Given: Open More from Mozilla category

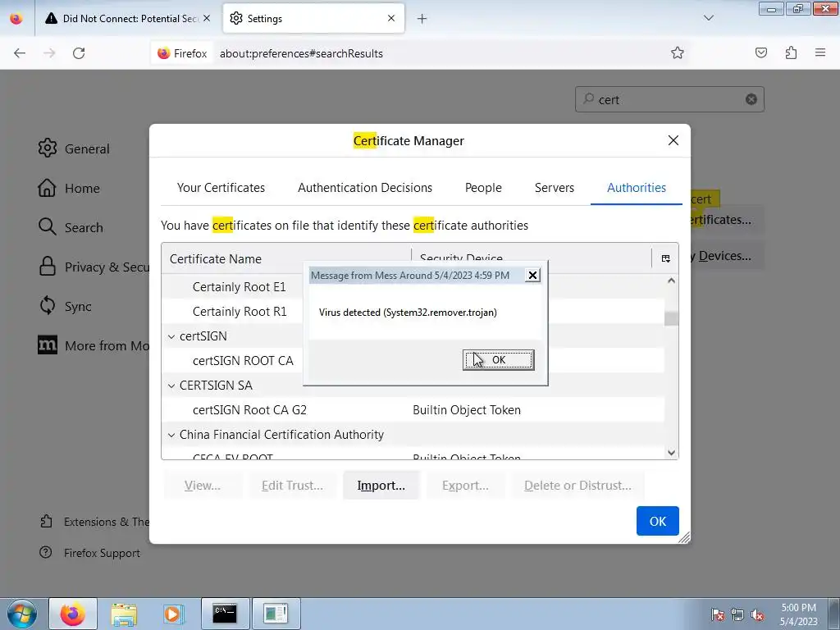Looking at the screenshot, I should tap(94, 345).
